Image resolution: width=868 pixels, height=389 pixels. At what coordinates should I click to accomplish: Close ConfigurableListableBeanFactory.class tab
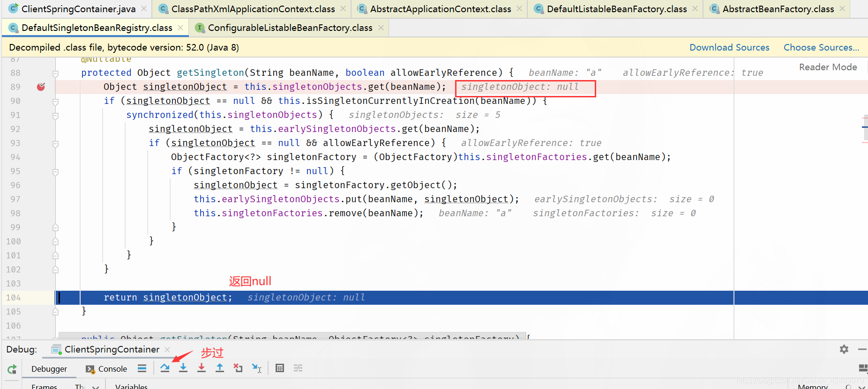(x=381, y=28)
